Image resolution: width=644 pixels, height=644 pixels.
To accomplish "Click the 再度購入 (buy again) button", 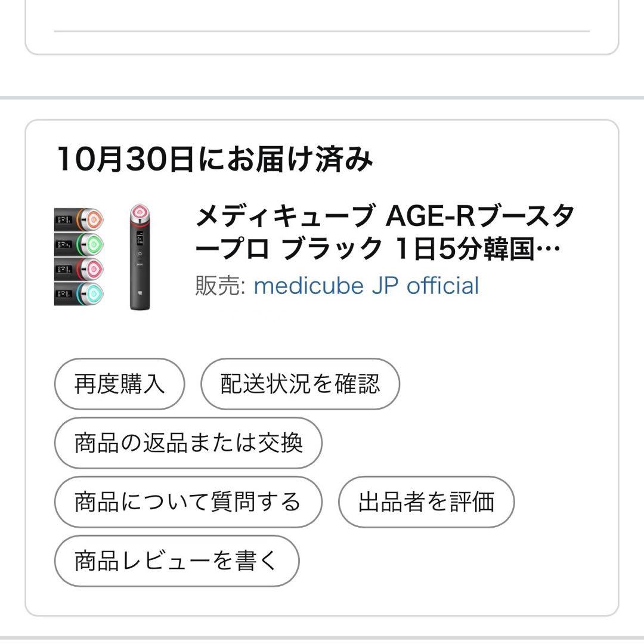I will (119, 385).
